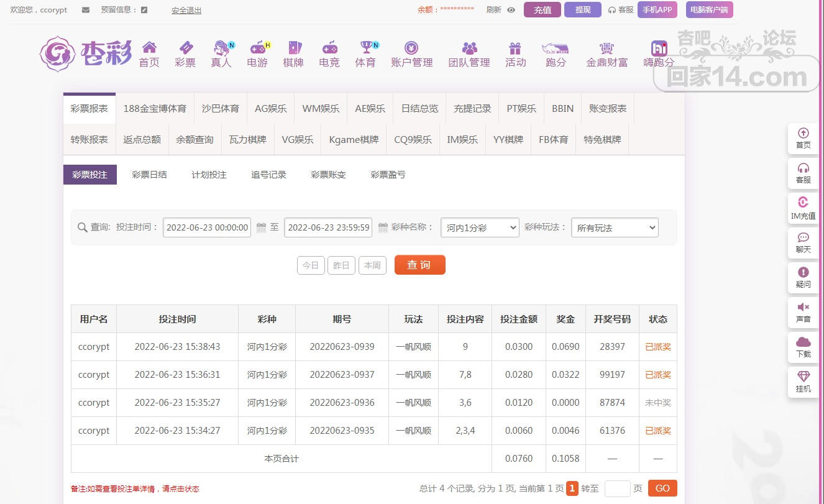This screenshot has width=824, height=504.
Task: Click the page number input field
Action: click(617, 488)
